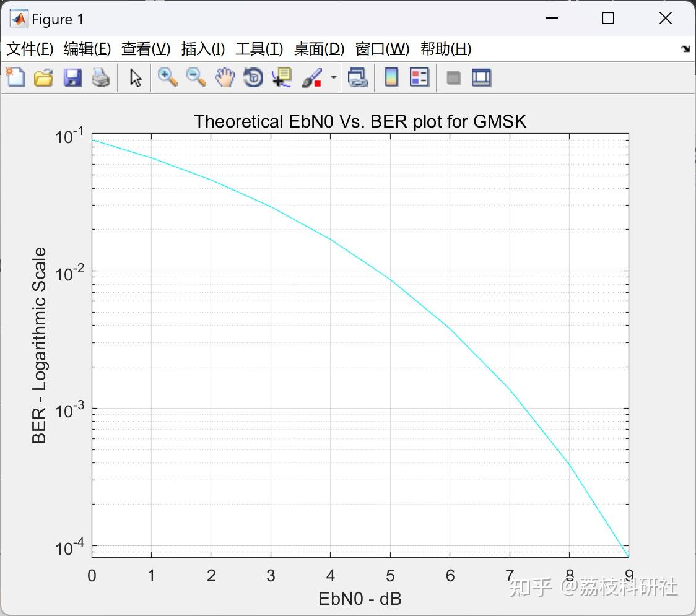Insert a colorbar into the plot
Image resolution: width=696 pixels, height=616 pixels.
[391, 77]
